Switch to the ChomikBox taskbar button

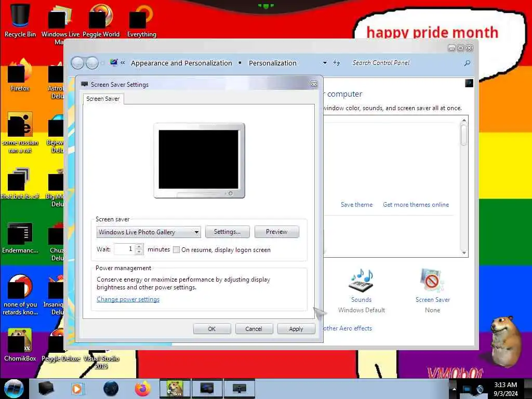tap(175, 389)
